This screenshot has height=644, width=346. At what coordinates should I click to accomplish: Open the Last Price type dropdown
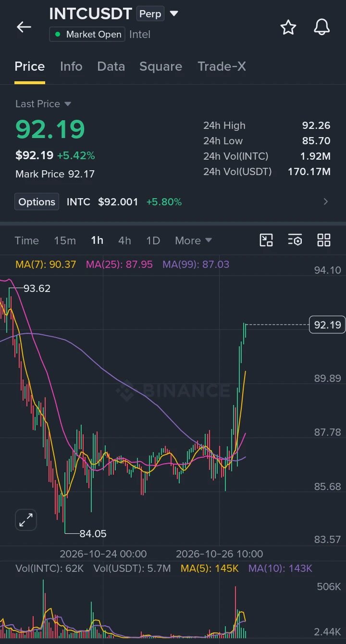coord(68,104)
